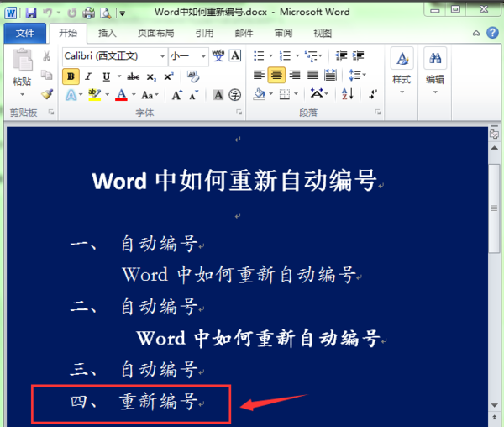The image size is (504, 427).
Task: Switch to the 页面布局 tab
Action: point(156,33)
